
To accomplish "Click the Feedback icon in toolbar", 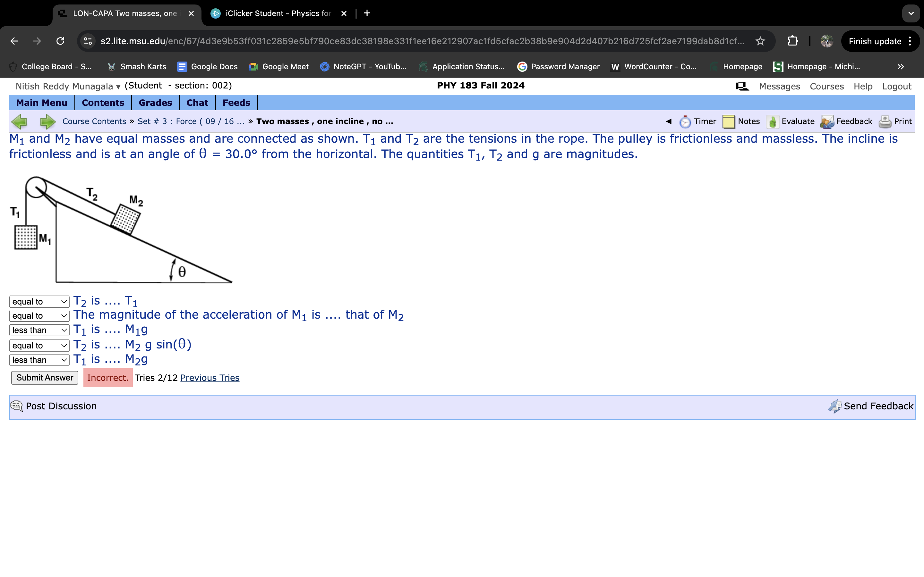I will [827, 122].
